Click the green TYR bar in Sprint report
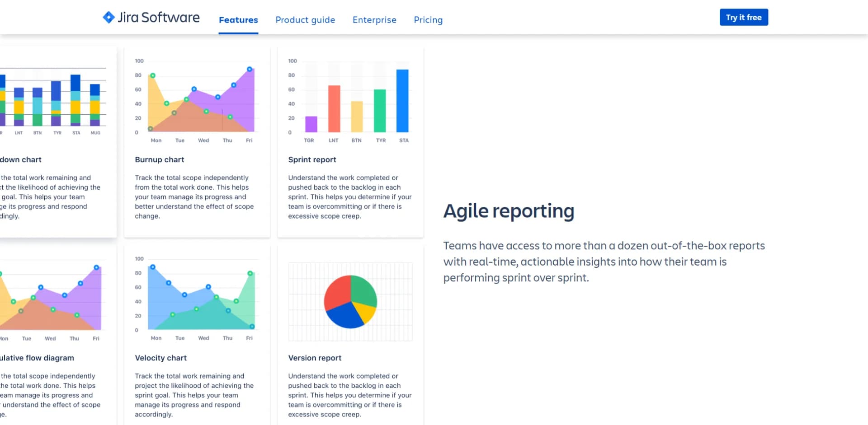 (380, 111)
